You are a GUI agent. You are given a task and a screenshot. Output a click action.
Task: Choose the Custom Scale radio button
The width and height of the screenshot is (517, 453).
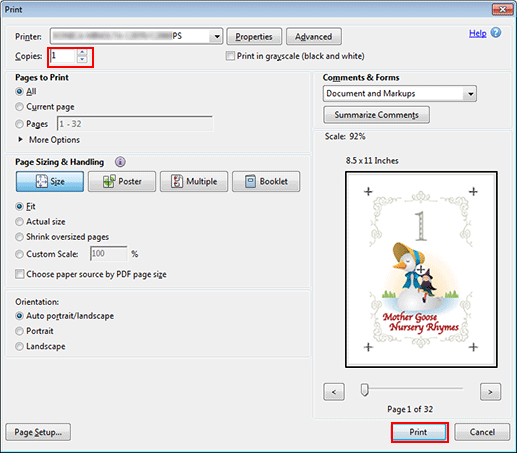click(x=19, y=254)
